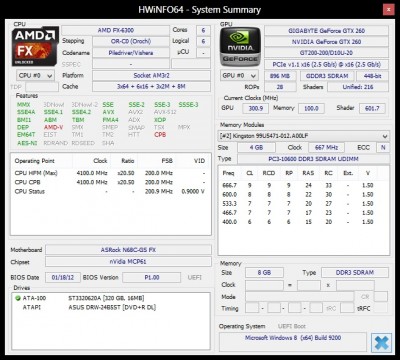The image size is (400, 360).
Task: Click the 667 MHz clock field
Action: click(326, 147)
